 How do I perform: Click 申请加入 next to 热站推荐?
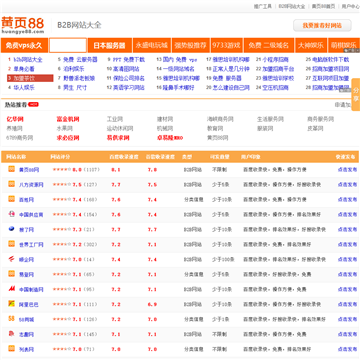click(343, 105)
